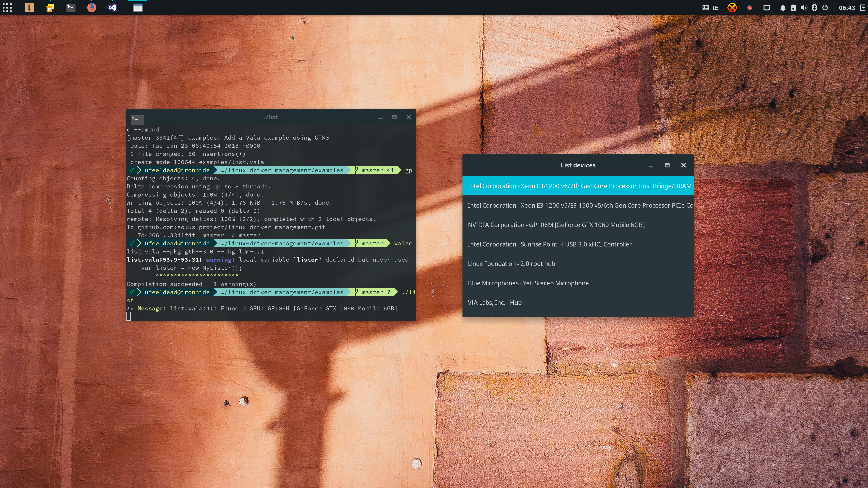Image resolution: width=868 pixels, height=488 pixels.
Task: Open the tray icon with the 84 badge
Action: point(749,7)
